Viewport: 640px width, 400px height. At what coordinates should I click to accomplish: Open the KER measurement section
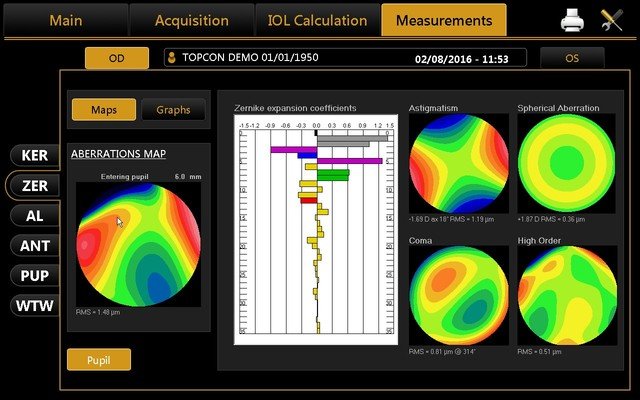(x=34, y=156)
